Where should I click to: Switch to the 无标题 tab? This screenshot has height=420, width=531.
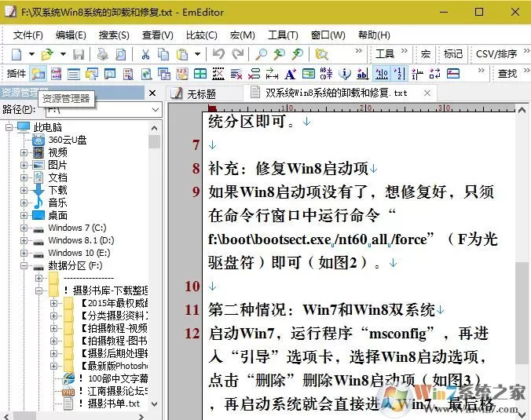pos(201,93)
